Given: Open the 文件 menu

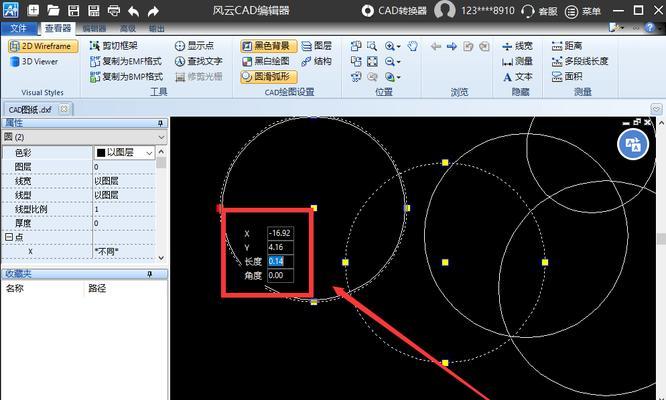Looking at the screenshot, I should click(18, 28).
